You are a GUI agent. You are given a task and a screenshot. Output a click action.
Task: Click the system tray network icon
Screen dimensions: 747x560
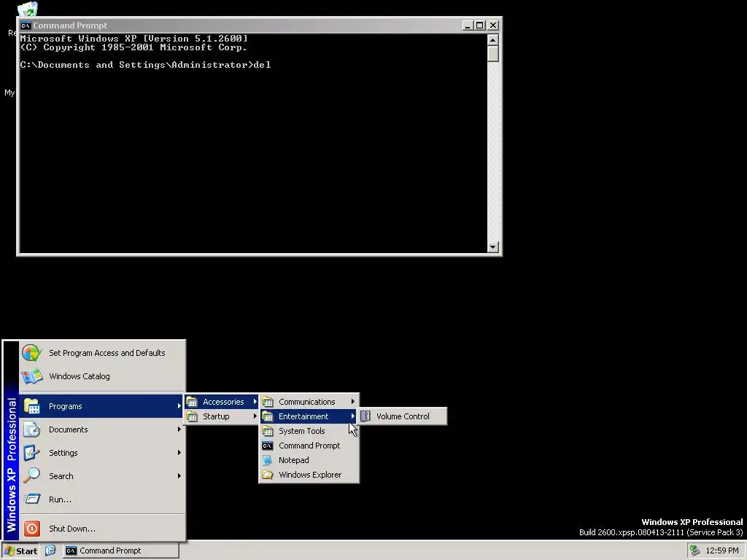click(694, 551)
